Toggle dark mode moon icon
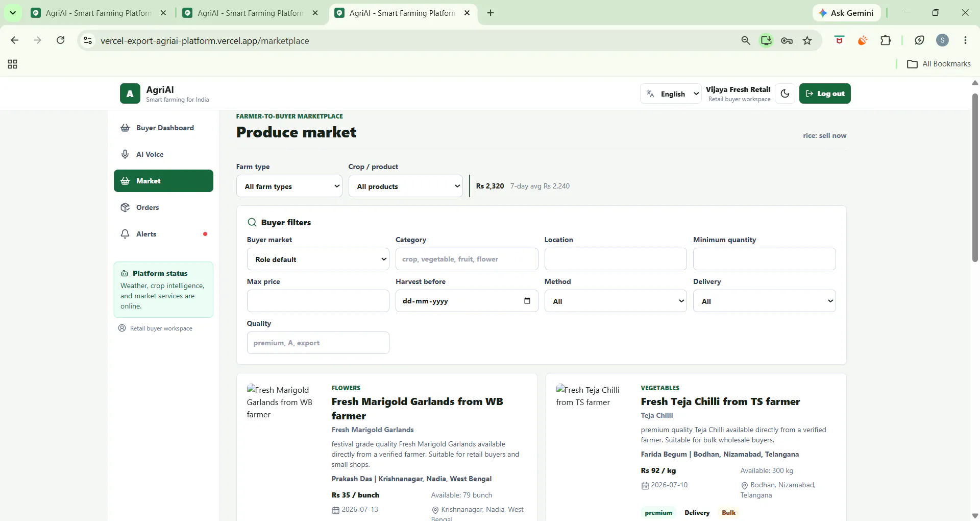This screenshot has height=521, width=980. coord(785,93)
